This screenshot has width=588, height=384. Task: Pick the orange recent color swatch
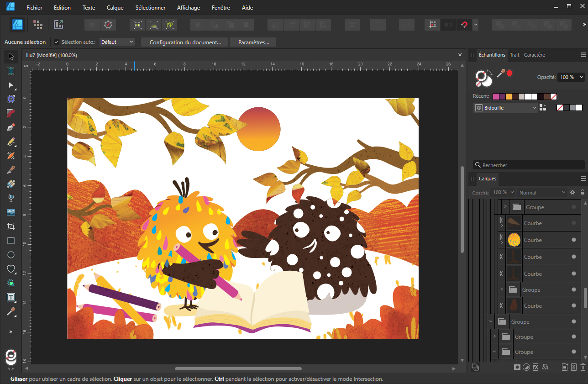pyautogui.click(x=509, y=96)
